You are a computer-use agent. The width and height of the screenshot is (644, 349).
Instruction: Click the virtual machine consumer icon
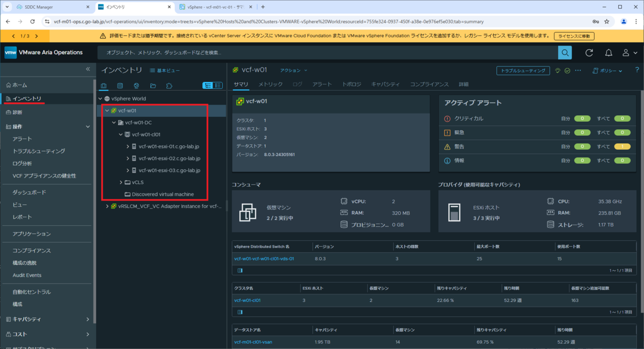click(248, 213)
